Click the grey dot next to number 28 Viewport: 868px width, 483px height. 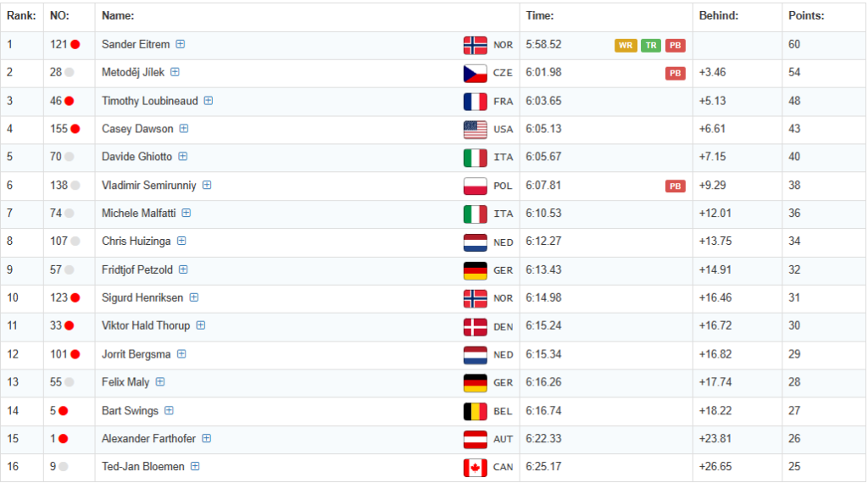coord(70,73)
